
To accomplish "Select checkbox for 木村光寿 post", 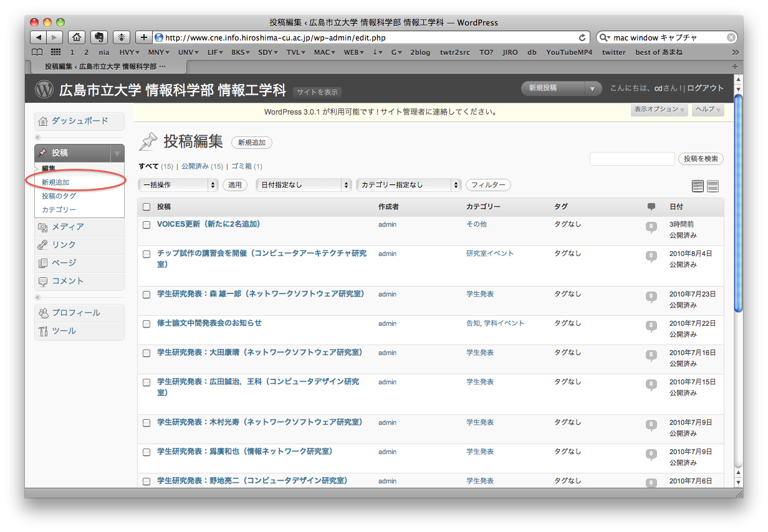I will tap(146, 423).
